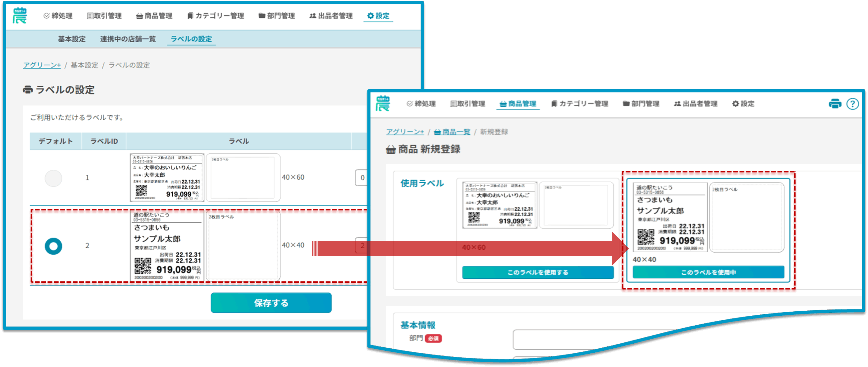Image resolution: width=868 pixels, height=367 pixels.
Task: Click the 40×40 さつまいも label preview in 使用ラベル
Action: [670, 217]
